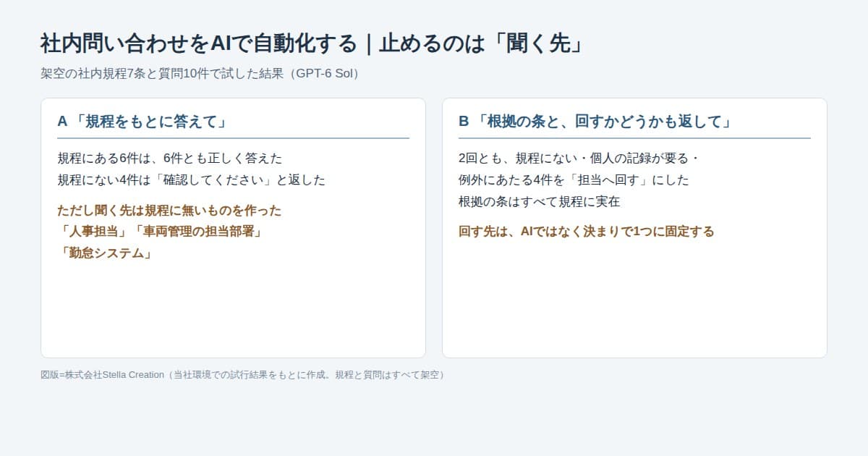Screen dimensions: 868x456
Task: Click the line「人事担当」「車両管理の担当部署」
Action: 161,232
